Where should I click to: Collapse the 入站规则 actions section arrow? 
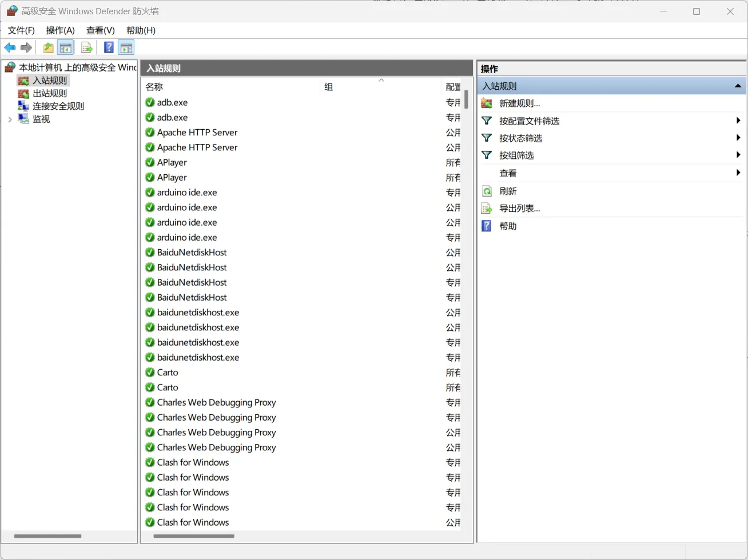click(x=738, y=86)
